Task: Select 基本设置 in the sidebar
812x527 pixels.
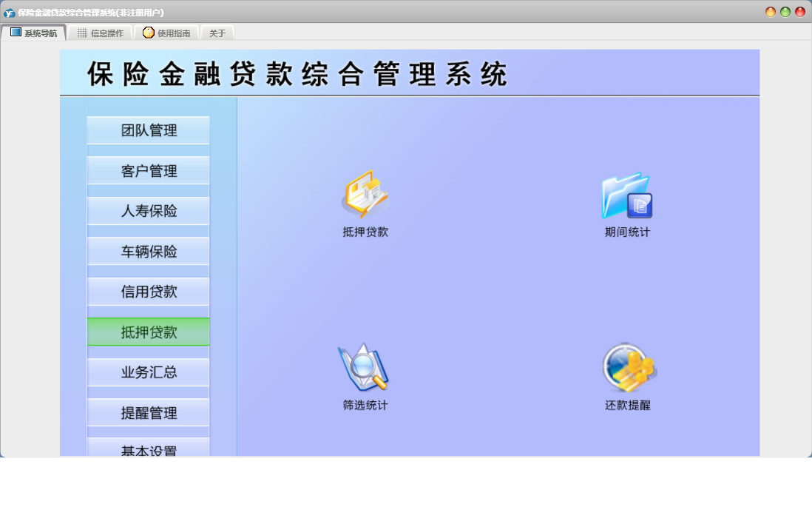Action: tap(149, 447)
